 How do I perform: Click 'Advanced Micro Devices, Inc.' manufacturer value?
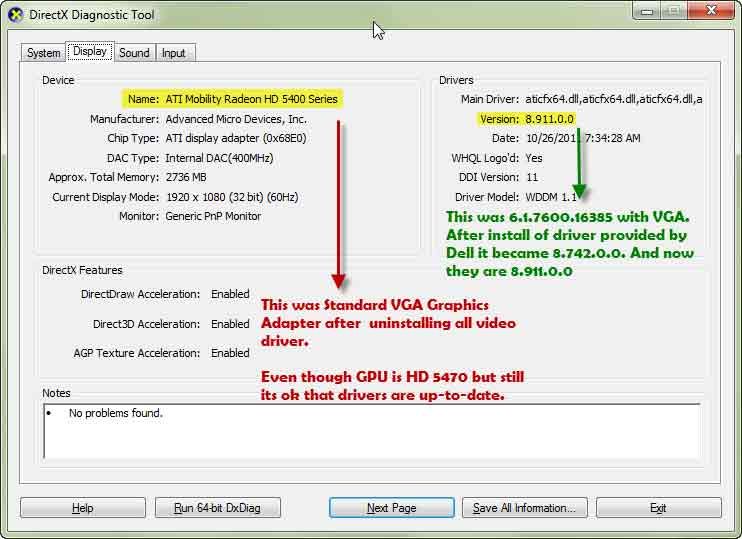pyautogui.click(x=236, y=119)
